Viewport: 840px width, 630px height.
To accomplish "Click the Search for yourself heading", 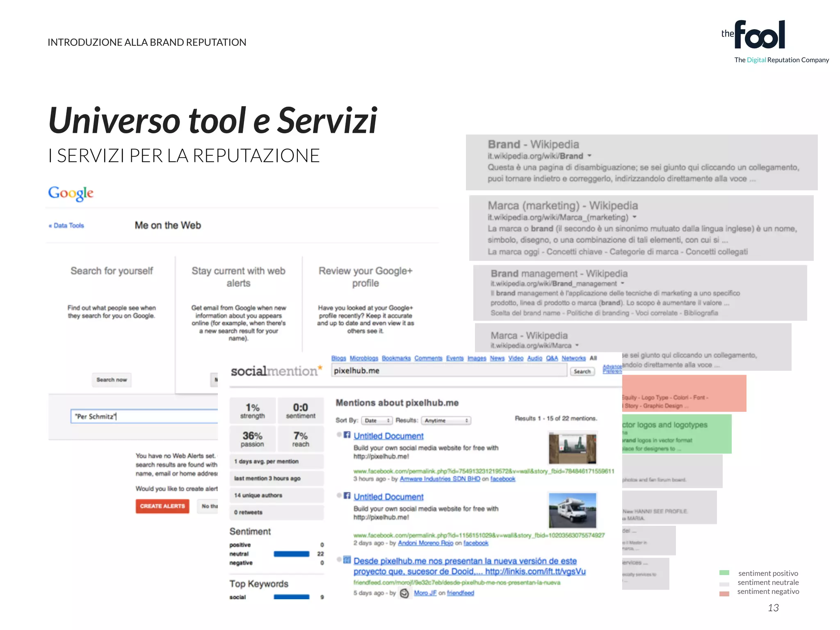I will pyautogui.click(x=112, y=271).
